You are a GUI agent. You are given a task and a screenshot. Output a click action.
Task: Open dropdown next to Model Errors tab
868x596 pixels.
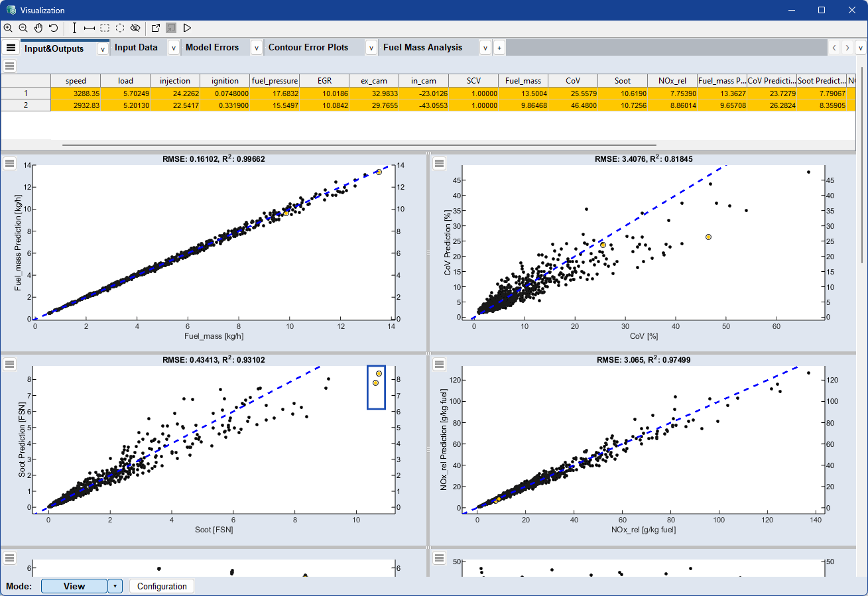[256, 48]
